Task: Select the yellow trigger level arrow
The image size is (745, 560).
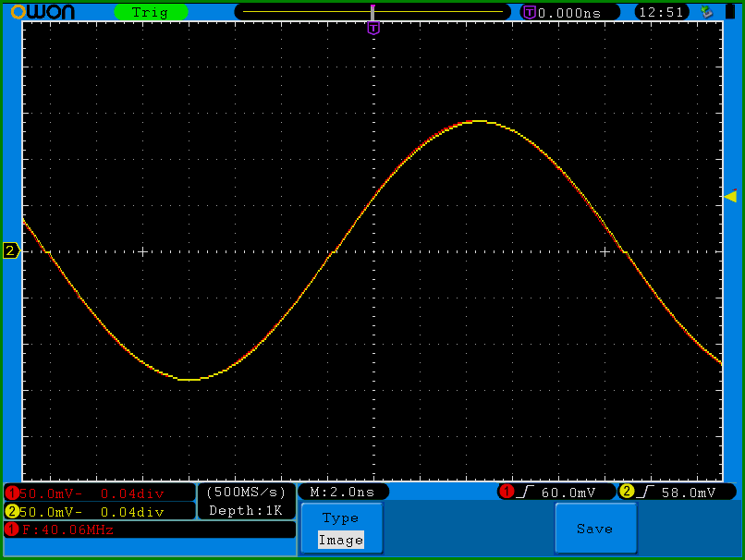Action: [x=731, y=195]
